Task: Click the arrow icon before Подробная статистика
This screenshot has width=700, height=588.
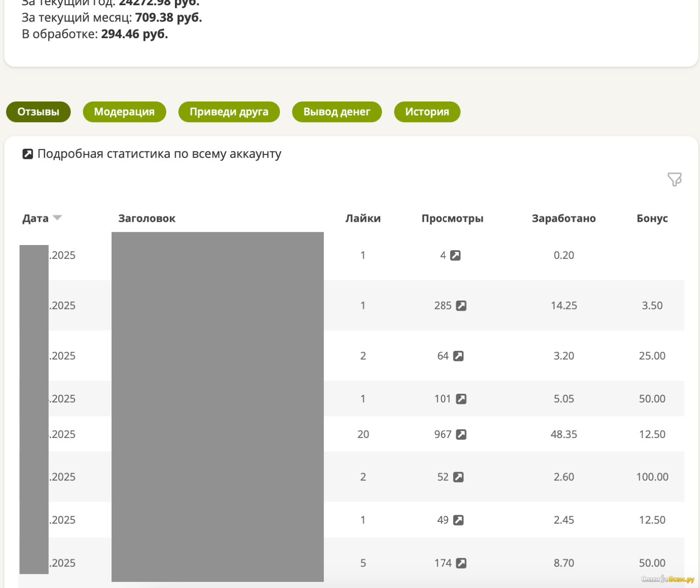Action: coord(28,154)
